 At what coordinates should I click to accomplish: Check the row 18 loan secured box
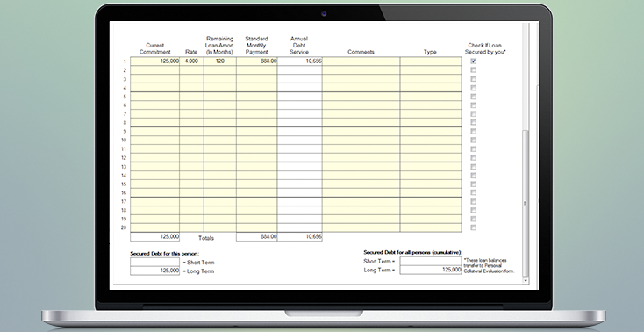click(474, 210)
